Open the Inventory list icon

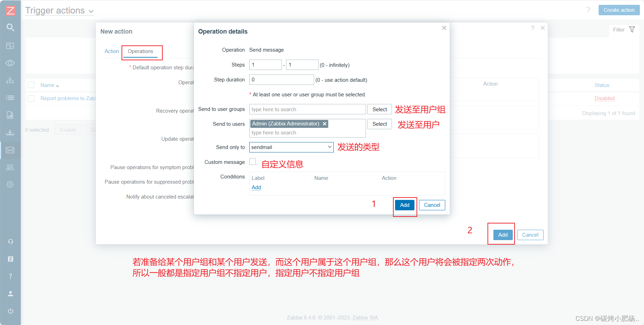tap(10, 98)
